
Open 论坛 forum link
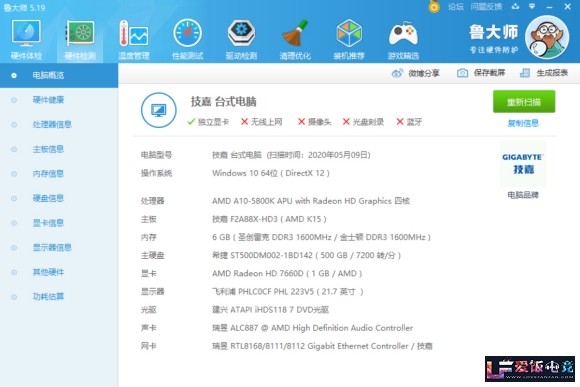pyautogui.click(x=456, y=7)
